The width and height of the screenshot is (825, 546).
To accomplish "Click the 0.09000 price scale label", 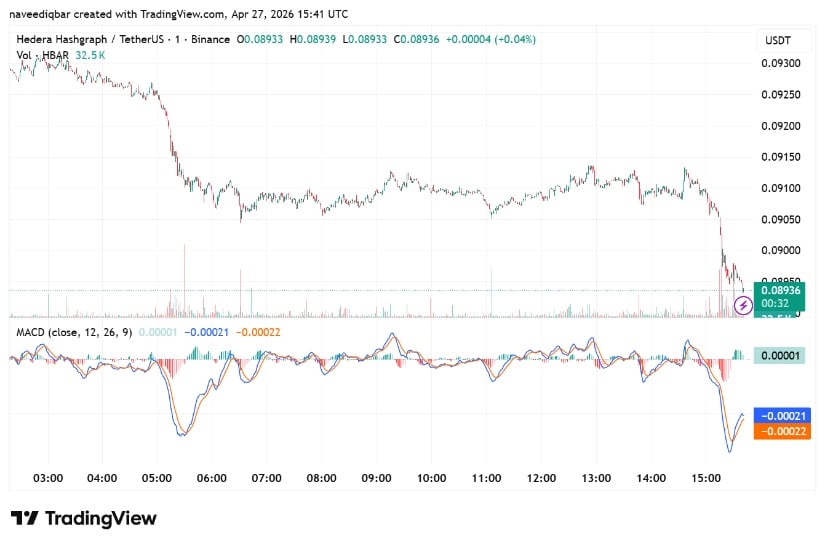I will point(782,250).
